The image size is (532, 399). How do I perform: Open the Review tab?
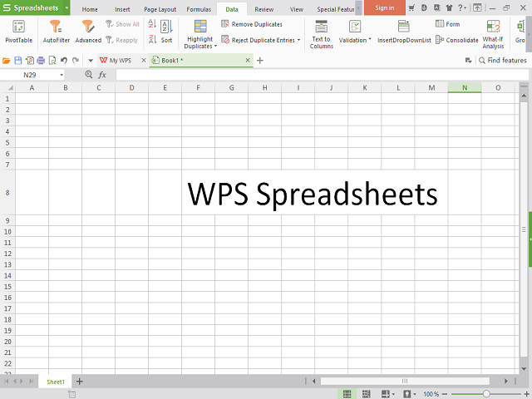click(264, 9)
